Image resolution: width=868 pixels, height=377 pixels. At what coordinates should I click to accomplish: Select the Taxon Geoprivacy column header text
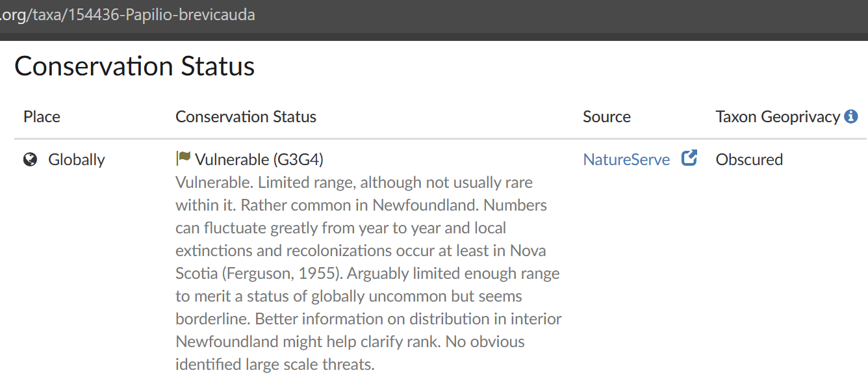point(778,117)
